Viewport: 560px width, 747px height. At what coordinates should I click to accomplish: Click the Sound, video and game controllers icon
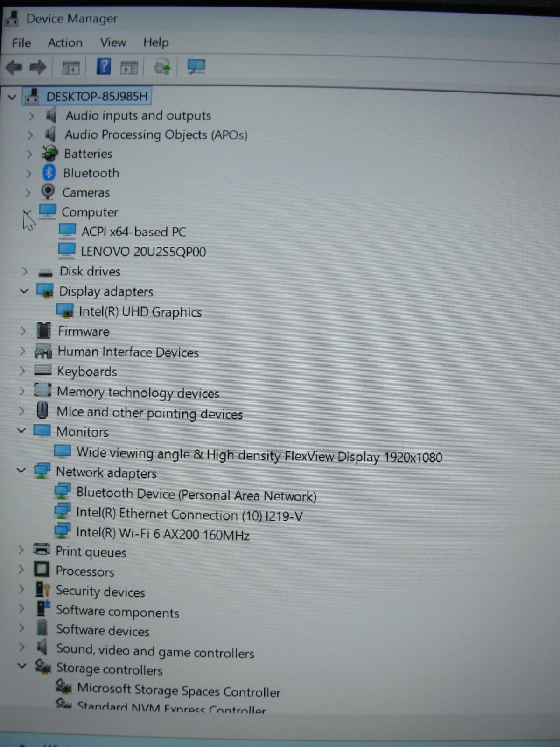(x=42, y=647)
